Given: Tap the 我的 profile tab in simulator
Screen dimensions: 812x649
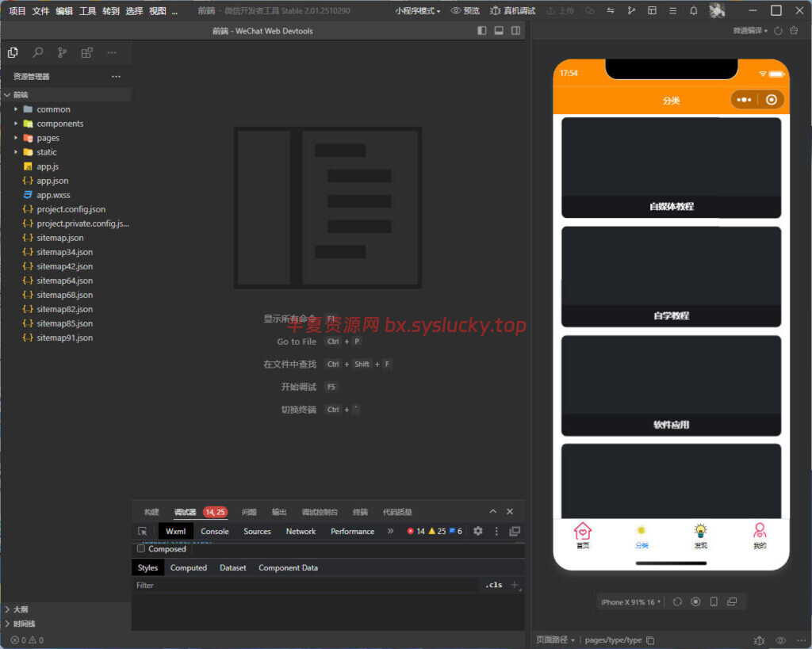Looking at the screenshot, I should pyautogui.click(x=760, y=535).
